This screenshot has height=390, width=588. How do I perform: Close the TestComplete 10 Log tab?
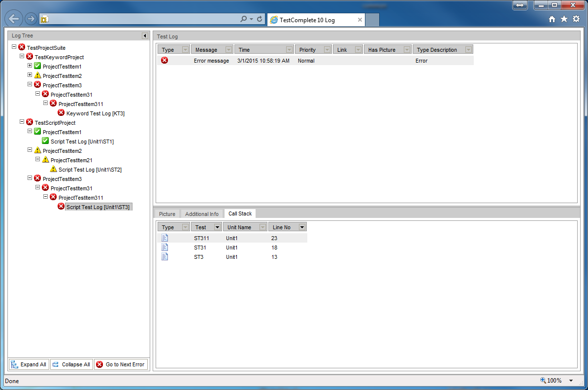point(360,20)
